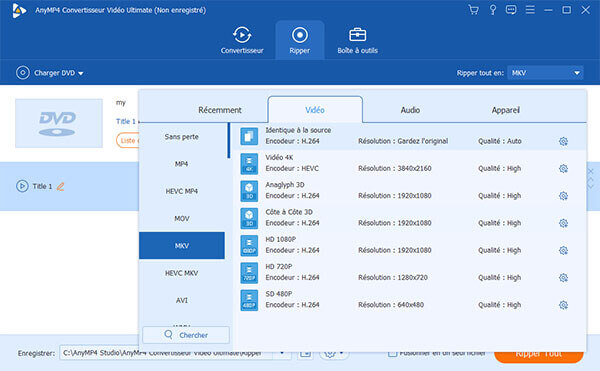The height and width of the screenshot is (371, 600).
Task: Select the HD 720P profile name
Action: [279, 267]
